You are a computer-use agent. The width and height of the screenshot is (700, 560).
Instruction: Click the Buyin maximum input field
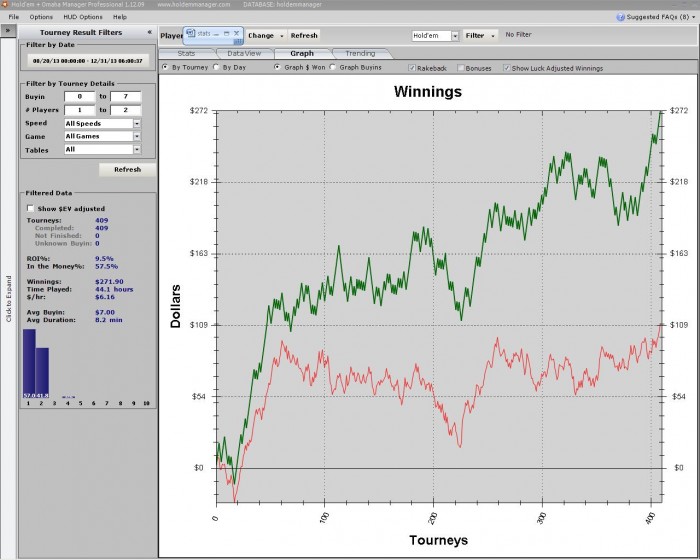(125, 96)
